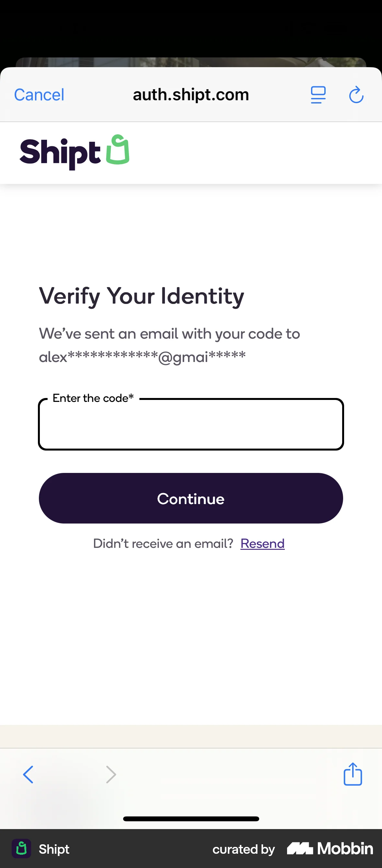Go back using the back arrow
Viewport: 382px width, 868px height.
pyautogui.click(x=28, y=774)
